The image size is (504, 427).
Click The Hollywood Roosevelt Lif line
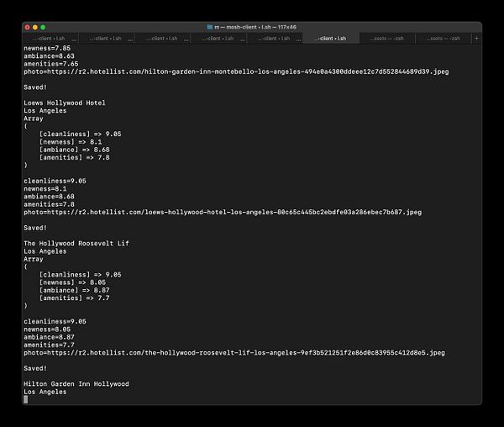tap(76, 244)
